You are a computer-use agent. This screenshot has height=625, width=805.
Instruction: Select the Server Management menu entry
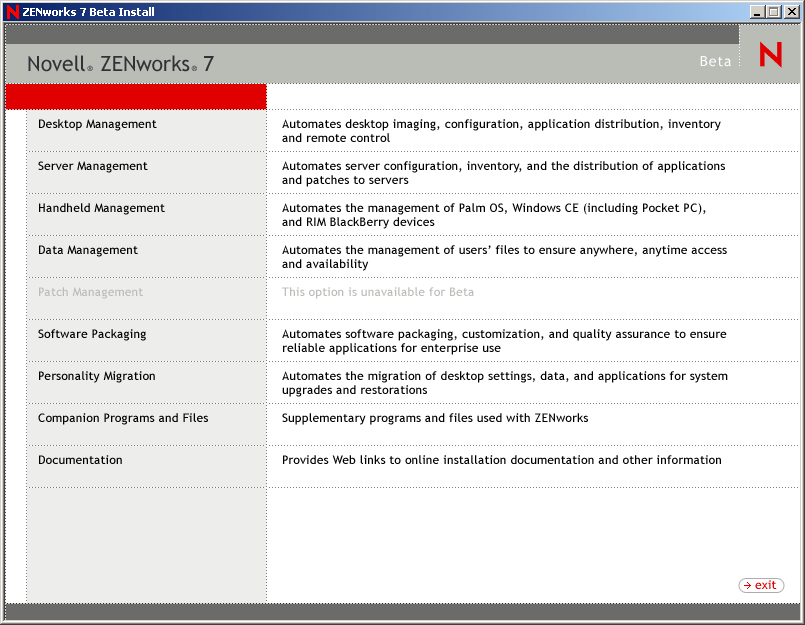[92, 166]
